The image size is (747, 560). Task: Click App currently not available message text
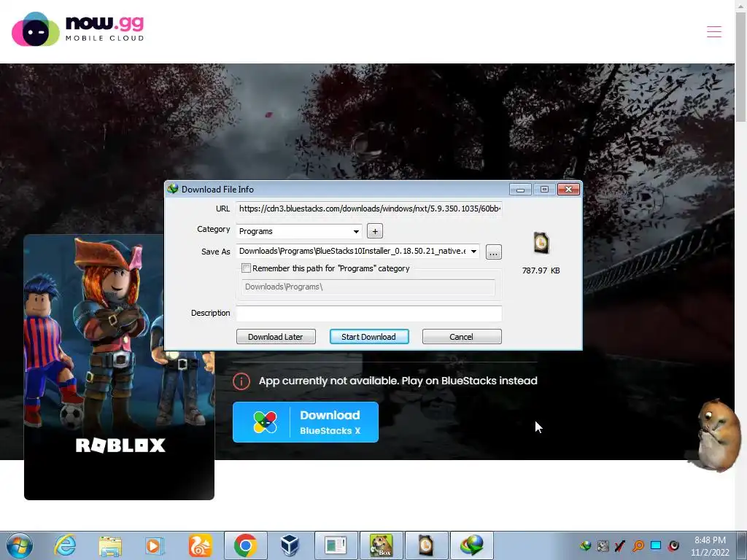coord(398,381)
